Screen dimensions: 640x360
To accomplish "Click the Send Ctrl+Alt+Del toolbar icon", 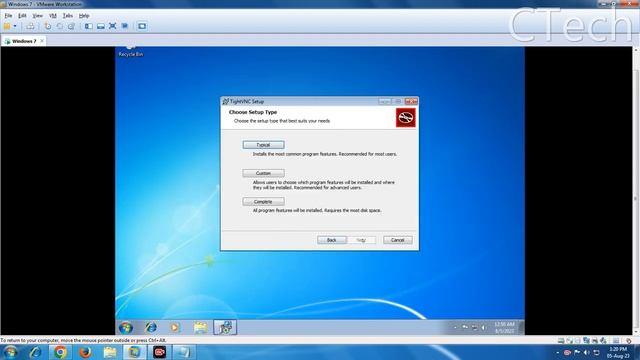I will (30, 26).
